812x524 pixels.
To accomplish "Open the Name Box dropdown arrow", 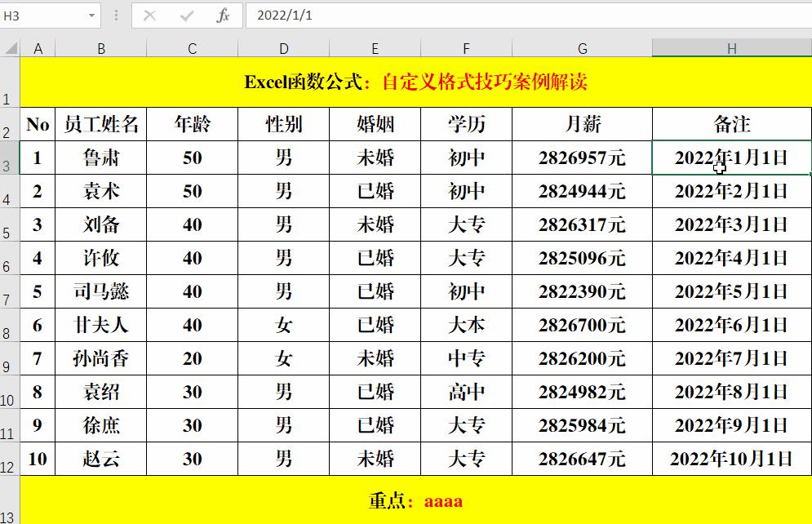I will (x=90, y=15).
